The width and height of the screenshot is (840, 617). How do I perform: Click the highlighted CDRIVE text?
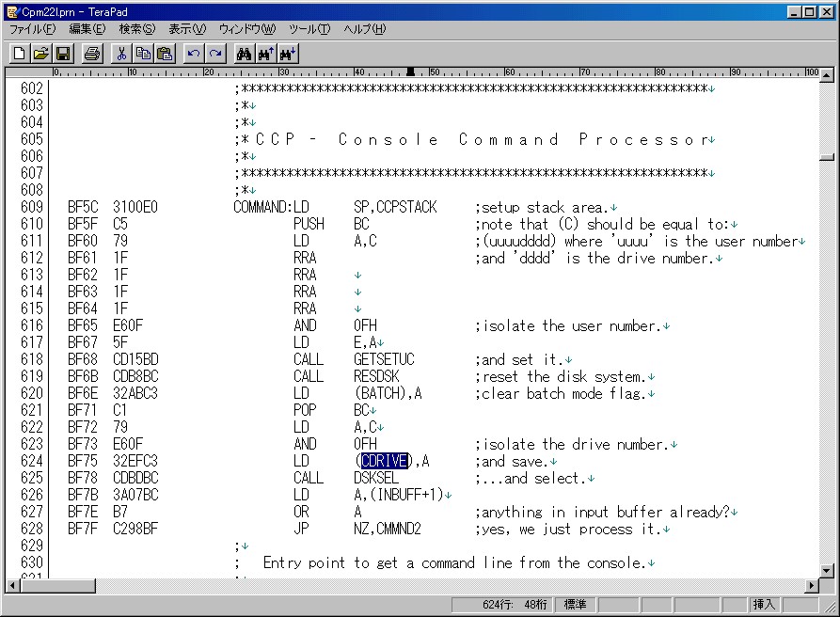tap(384, 461)
